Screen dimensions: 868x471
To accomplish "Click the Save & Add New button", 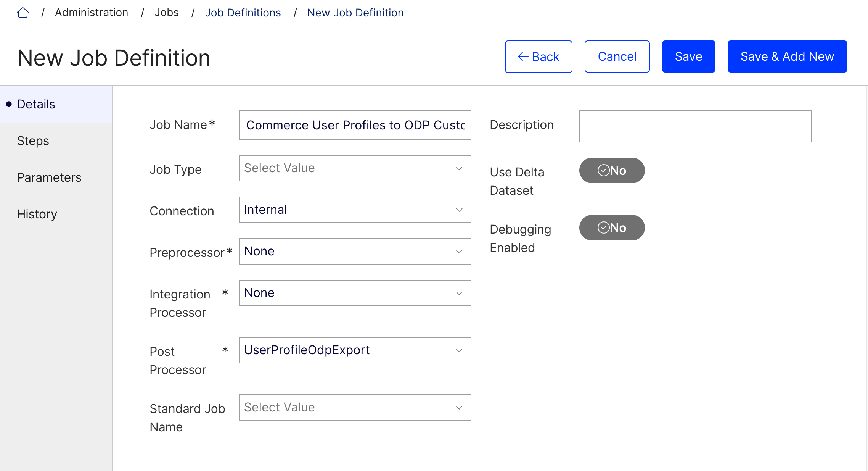I will [x=787, y=56].
